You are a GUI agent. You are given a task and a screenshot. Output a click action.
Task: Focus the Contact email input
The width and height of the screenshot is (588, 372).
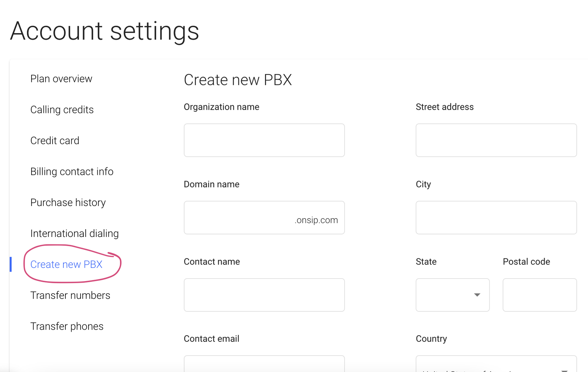[264, 364]
